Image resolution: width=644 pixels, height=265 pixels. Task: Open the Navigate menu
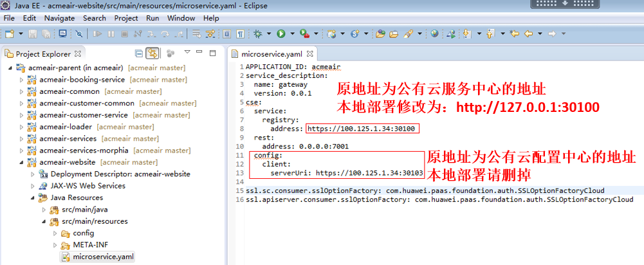tap(59, 18)
